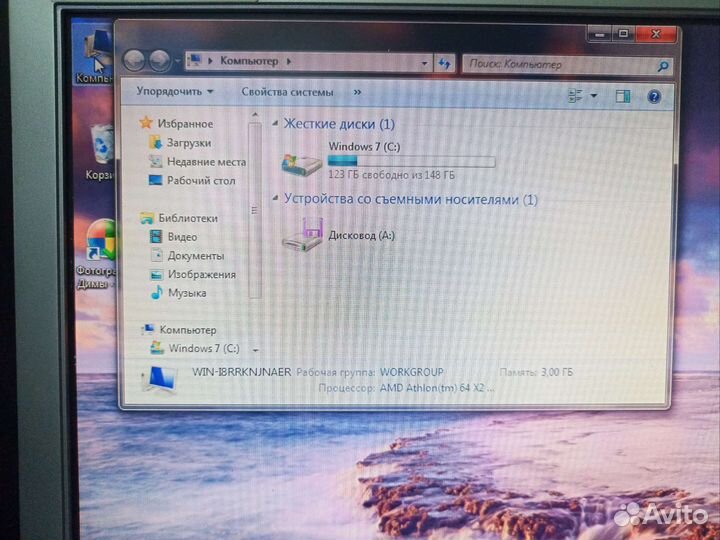The image size is (720, 540).
Task: Click the Музыка note icon
Action: 157,292
